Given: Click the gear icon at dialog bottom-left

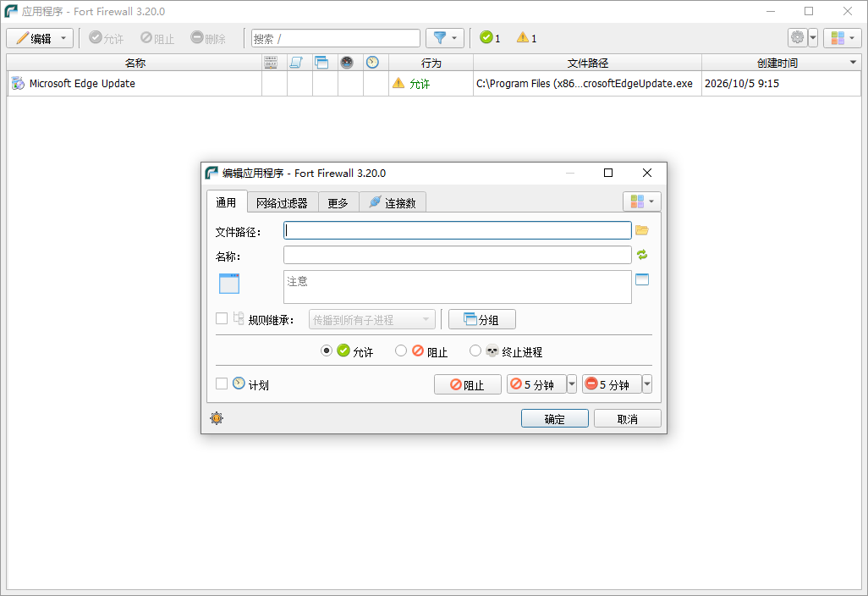Looking at the screenshot, I should point(217,418).
